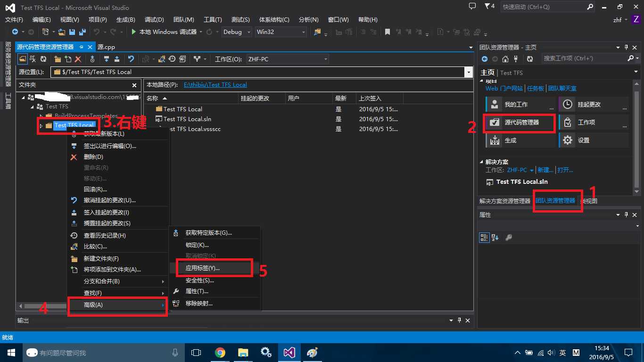The height and width of the screenshot is (362, 644).
Task: Toggle the folder tree view icon in source control toolbar
Action: 23,59
